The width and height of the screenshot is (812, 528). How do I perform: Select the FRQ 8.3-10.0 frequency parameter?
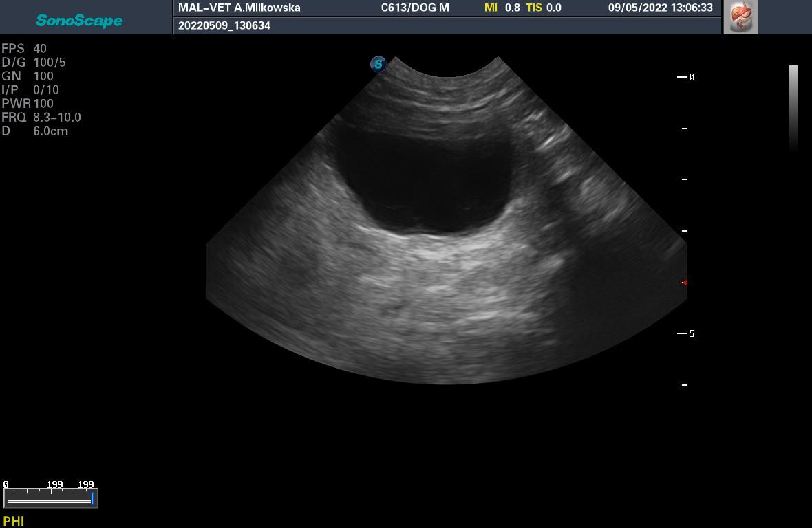[41, 118]
